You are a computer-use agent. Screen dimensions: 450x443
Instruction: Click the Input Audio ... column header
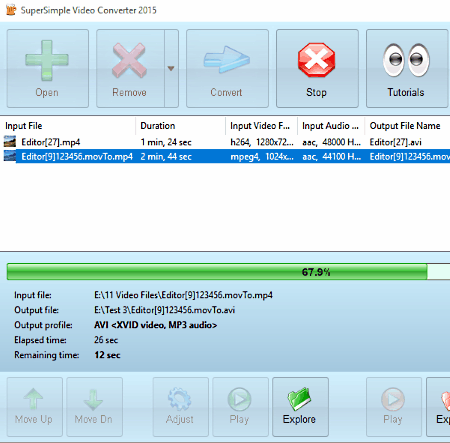331,126
